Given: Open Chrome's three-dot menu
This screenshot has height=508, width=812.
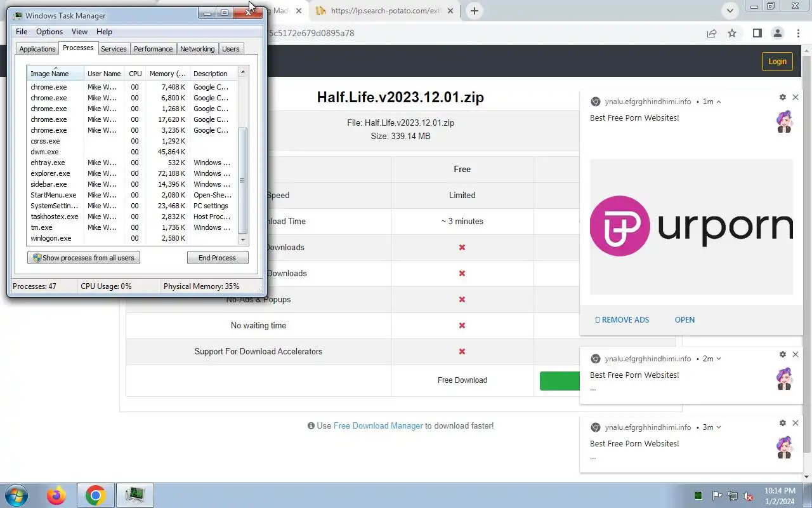Looking at the screenshot, I should point(798,33).
